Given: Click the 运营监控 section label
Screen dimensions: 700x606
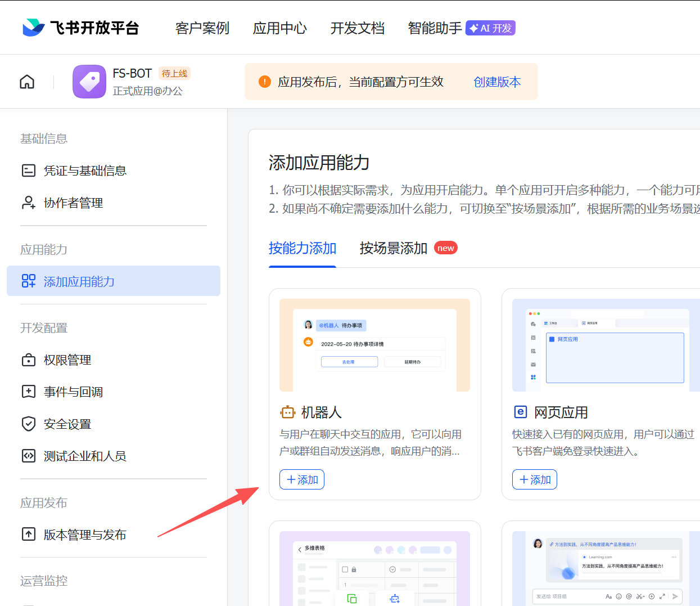Looking at the screenshot, I should pos(44,581).
